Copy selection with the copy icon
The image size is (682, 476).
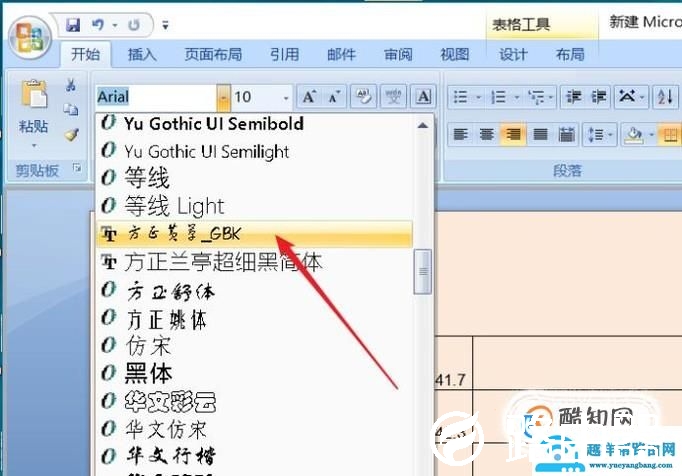71,109
